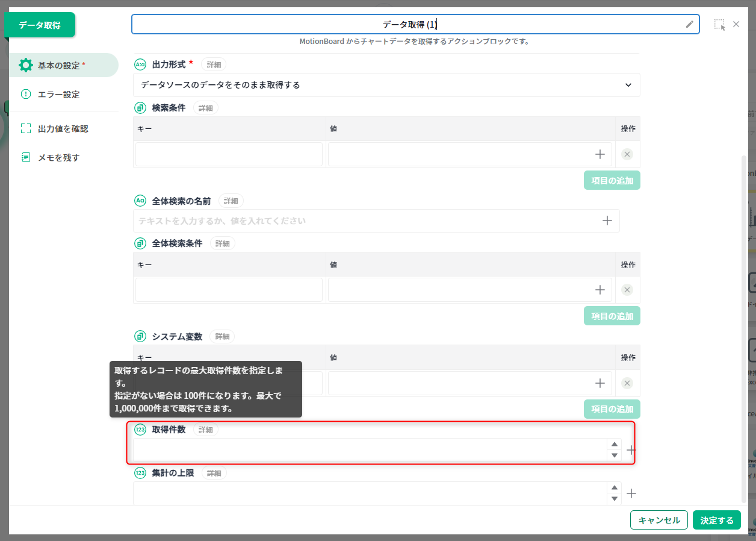The image size is (756, 541).
Task: Show 詳細 for 出力形式
Action: pos(214,64)
